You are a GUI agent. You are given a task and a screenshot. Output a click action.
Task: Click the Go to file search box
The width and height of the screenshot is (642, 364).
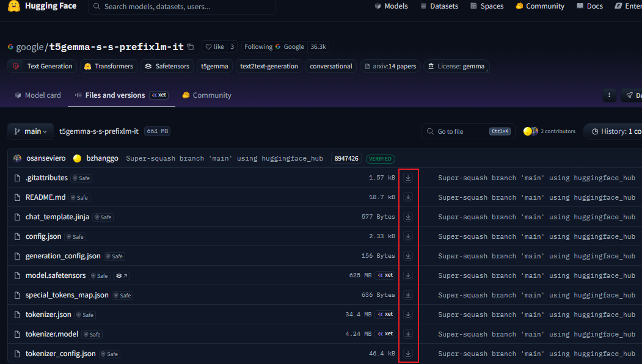click(468, 131)
